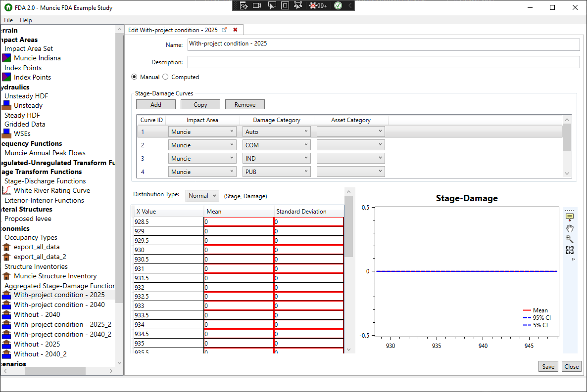
Task: Select the tooltip annotation icon near the chart
Action: click(x=570, y=216)
